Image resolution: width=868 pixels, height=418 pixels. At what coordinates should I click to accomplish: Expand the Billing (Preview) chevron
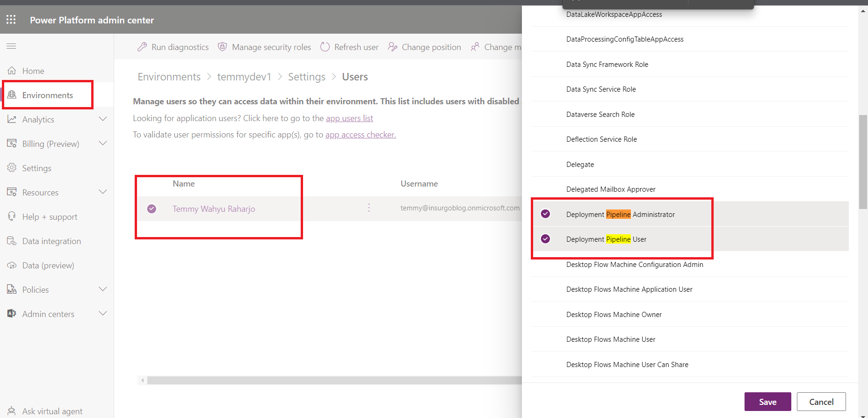103,143
